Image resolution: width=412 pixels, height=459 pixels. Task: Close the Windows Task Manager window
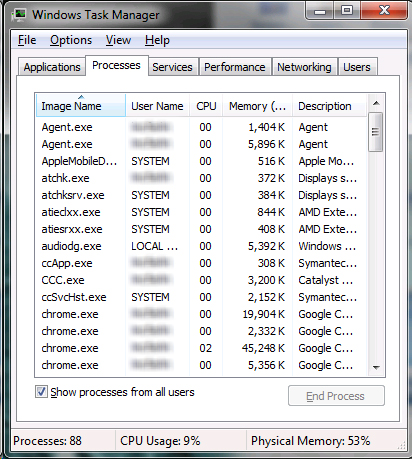pos(384,11)
